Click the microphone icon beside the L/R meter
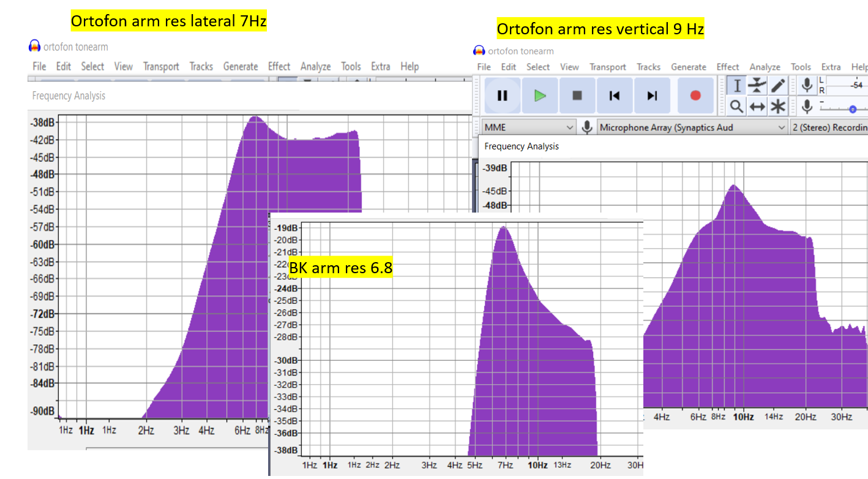Image resolution: width=868 pixels, height=479 pixels. (x=807, y=85)
